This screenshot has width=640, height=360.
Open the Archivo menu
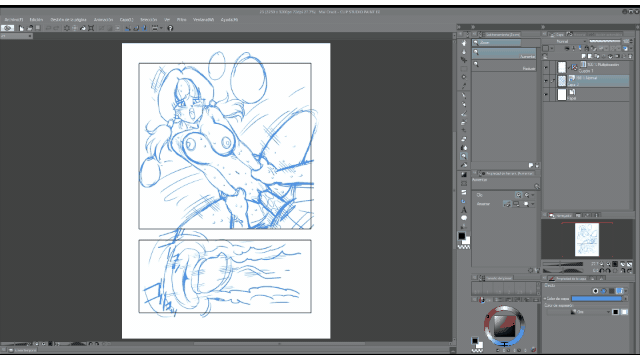(x=13, y=20)
